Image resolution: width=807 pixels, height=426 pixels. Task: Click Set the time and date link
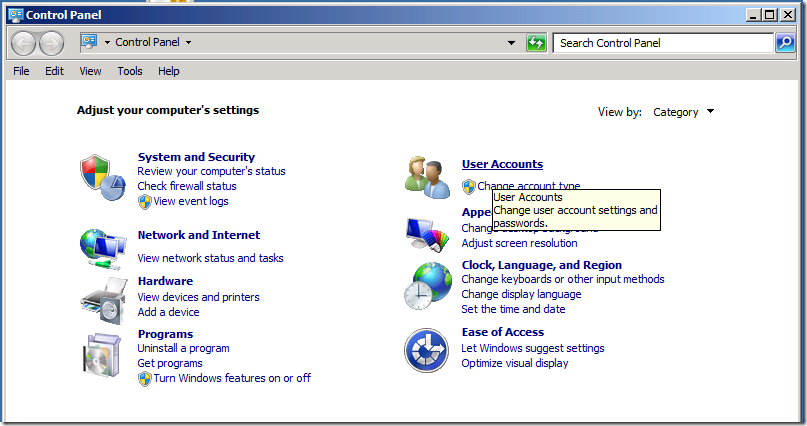[x=513, y=309]
